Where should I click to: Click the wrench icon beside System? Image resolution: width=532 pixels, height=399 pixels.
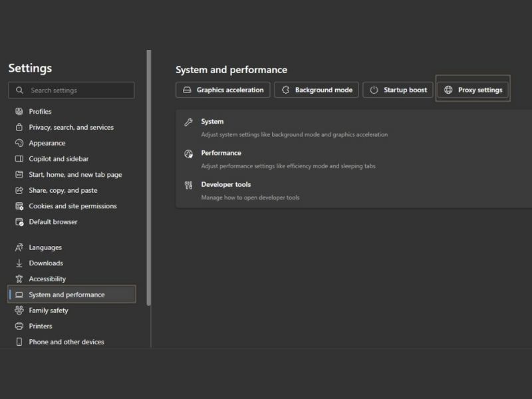coord(188,122)
